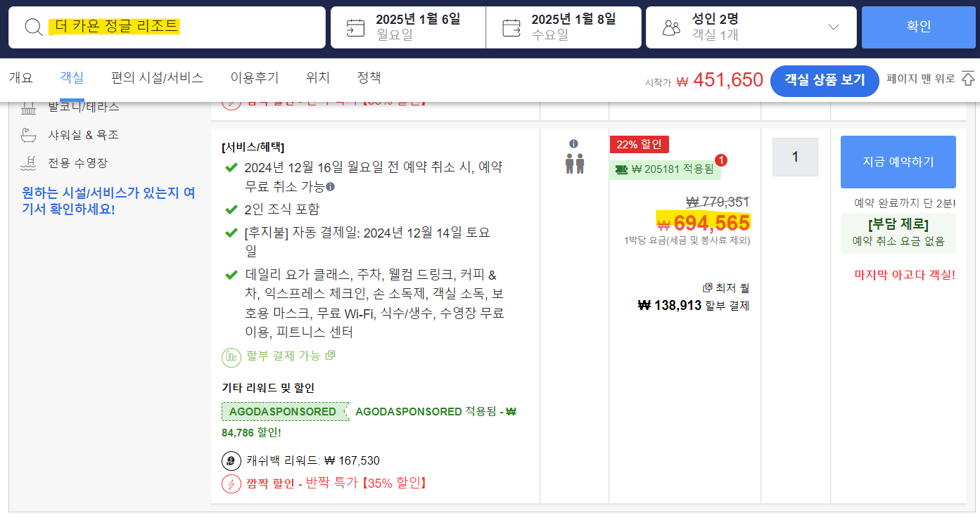Click the green check next to 2인 조식 포함
Screen dimensions: 980x518
coord(231,209)
